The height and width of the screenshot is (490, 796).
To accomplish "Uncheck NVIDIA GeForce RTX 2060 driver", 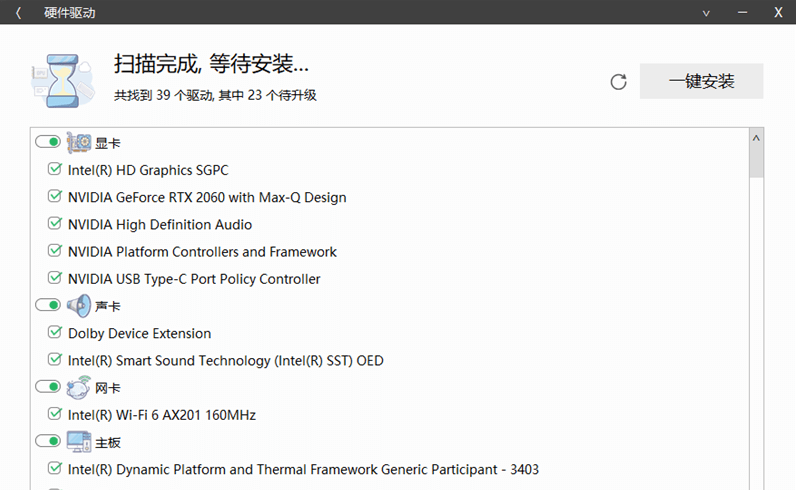I will [x=55, y=197].
